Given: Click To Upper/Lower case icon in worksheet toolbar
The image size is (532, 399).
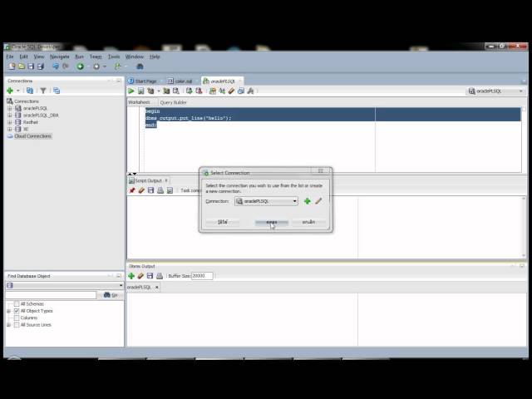Looking at the screenshot, I should (x=222, y=91).
